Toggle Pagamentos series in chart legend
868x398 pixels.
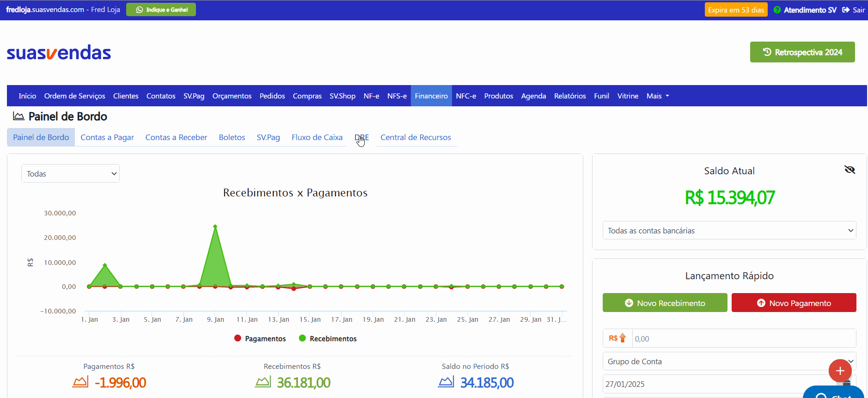(x=260, y=338)
